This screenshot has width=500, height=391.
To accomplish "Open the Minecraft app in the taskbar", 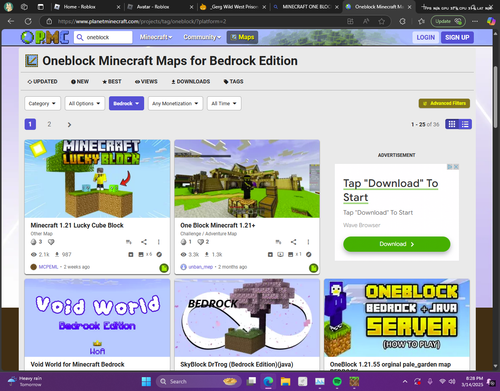I will coord(354,381).
